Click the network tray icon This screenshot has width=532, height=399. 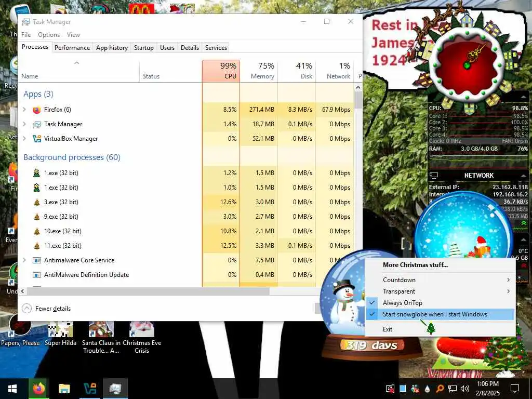pos(453,389)
